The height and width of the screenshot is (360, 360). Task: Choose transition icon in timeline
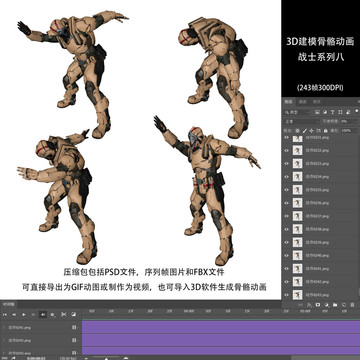[74, 314]
